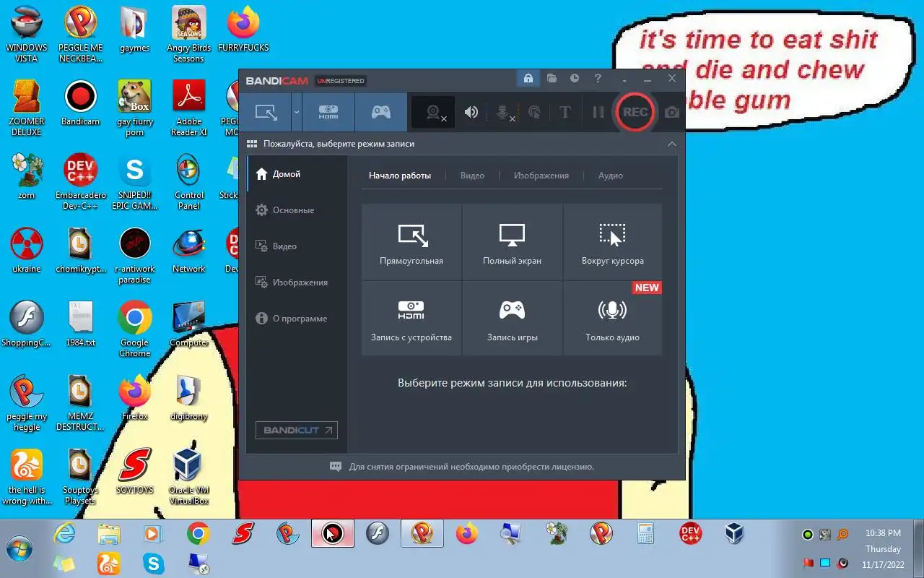This screenshot has width=924, height=578.
Task: Open the Control Panel desktop icon
Action: pyautogui.click(x=189, y=181)
